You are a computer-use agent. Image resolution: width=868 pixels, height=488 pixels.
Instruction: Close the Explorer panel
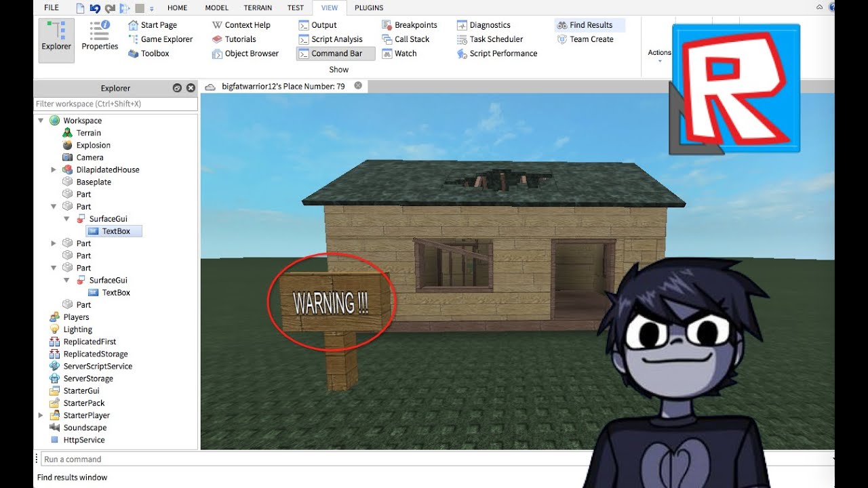[x=191, y=88]
